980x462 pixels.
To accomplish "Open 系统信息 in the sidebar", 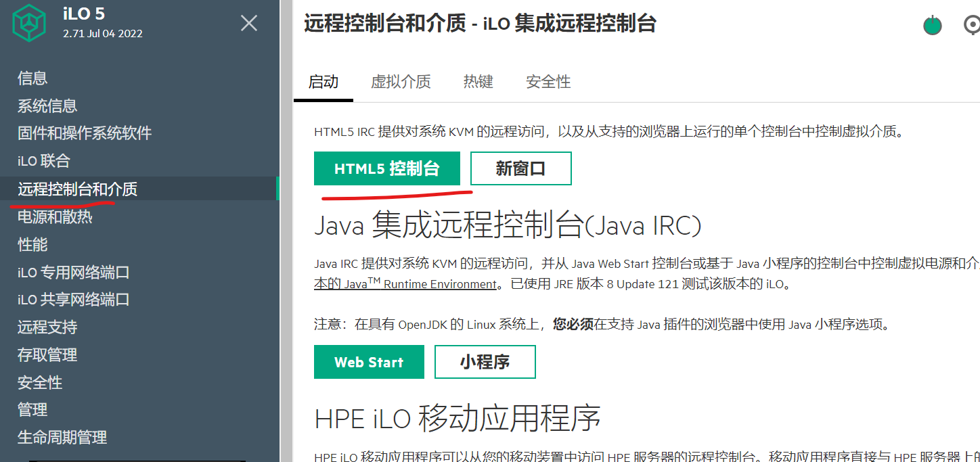I will point(47,106).
